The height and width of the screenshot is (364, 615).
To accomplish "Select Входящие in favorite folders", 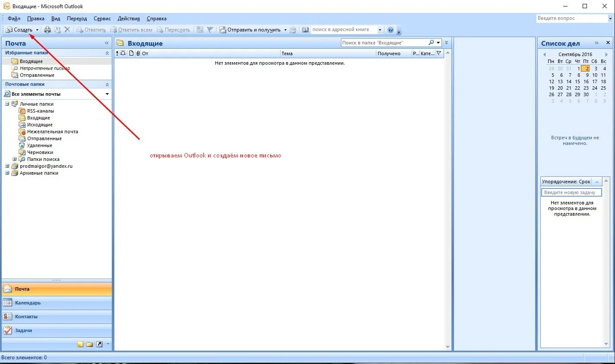I will coord(31,61).
